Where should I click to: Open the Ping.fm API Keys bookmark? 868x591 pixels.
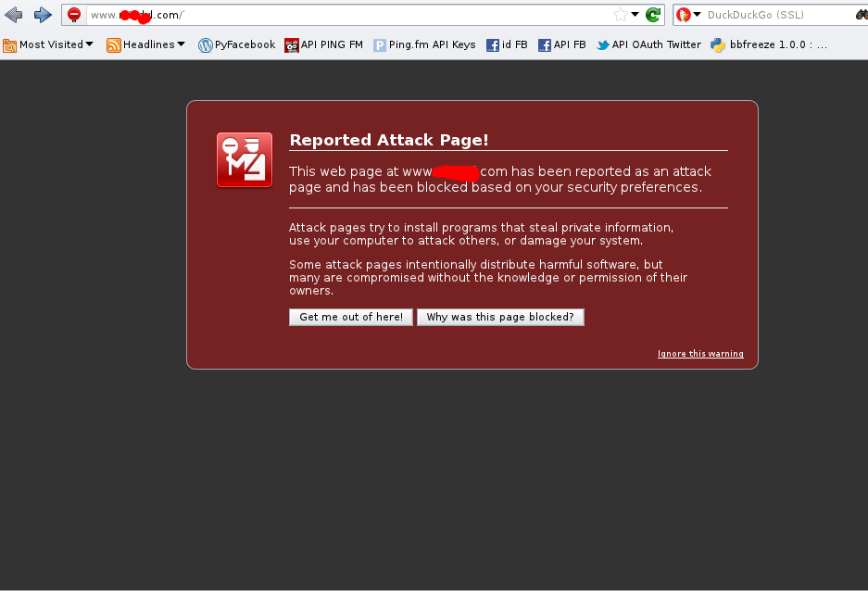(424, 44)
